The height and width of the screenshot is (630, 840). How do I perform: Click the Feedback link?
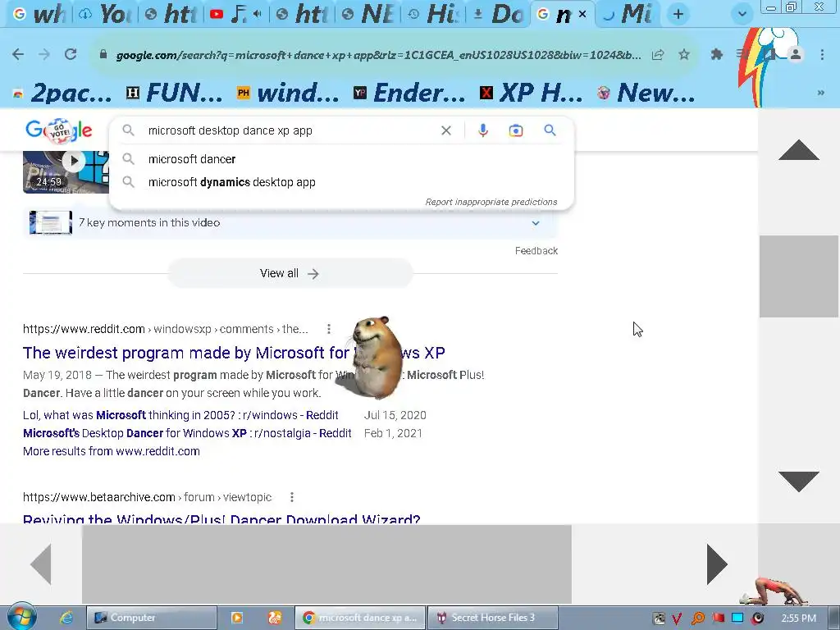tap(536, 251)
